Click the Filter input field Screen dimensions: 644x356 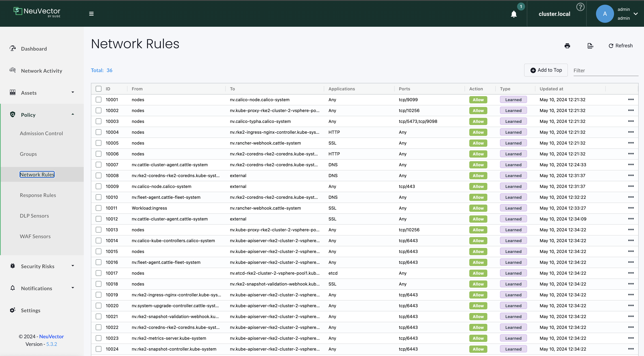606,70
